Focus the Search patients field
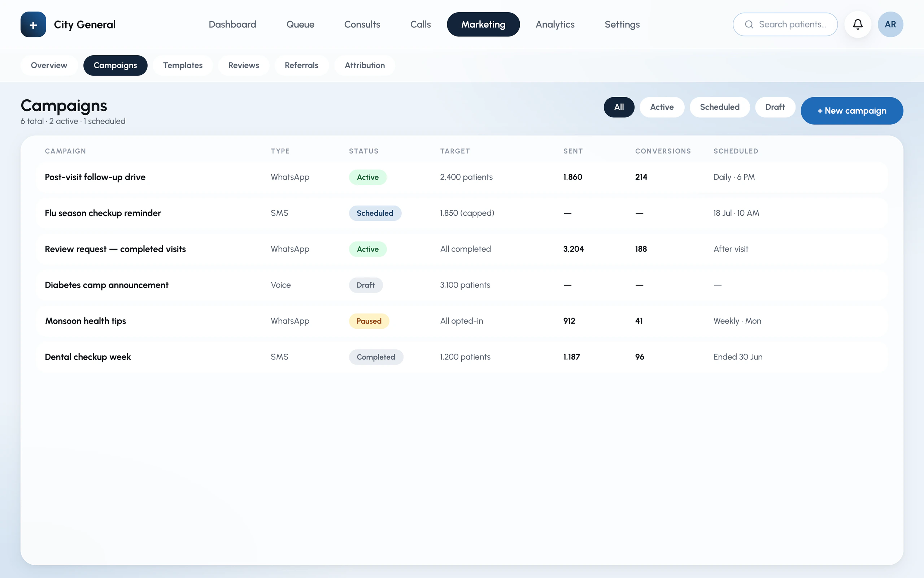Viewport: 924px width, 578px height. click(x=785, y=25)
